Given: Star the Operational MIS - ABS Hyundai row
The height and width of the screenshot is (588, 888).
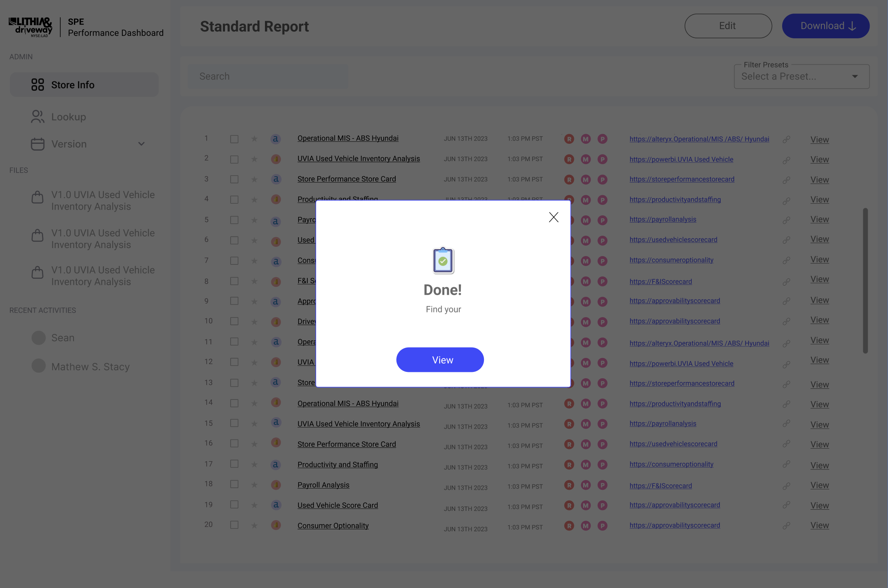Looking at the screenshot, I should click(x=254, y=139).
